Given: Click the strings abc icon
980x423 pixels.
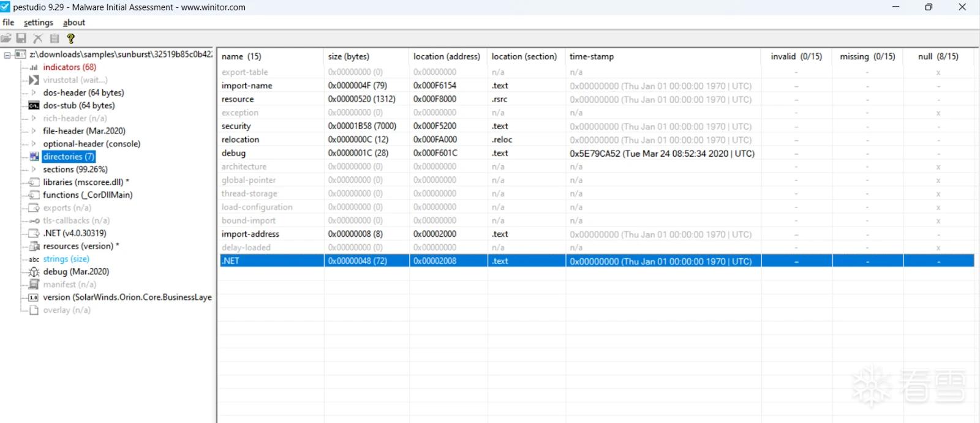Looking at the screenshot, I should (x=34, y=260).
